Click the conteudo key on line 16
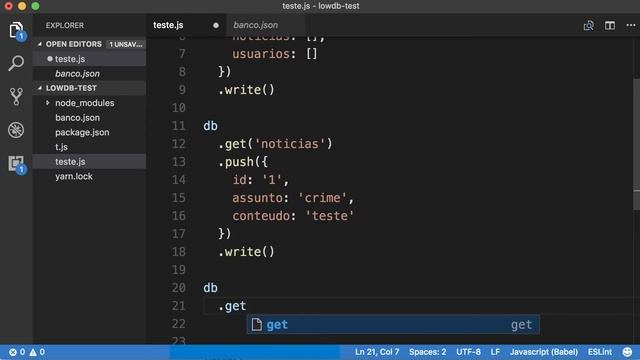 click(261, 216)
